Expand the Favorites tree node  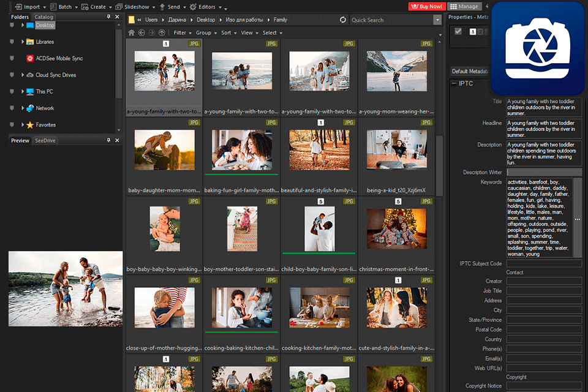23,124
